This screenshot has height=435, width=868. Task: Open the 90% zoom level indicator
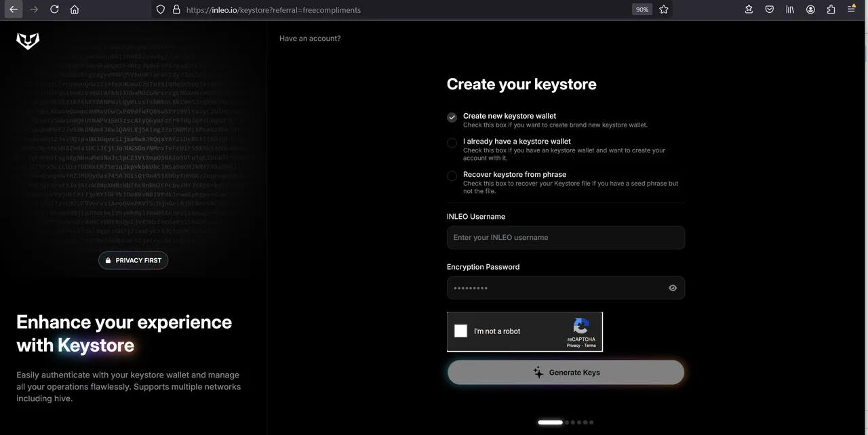[642, 9]
